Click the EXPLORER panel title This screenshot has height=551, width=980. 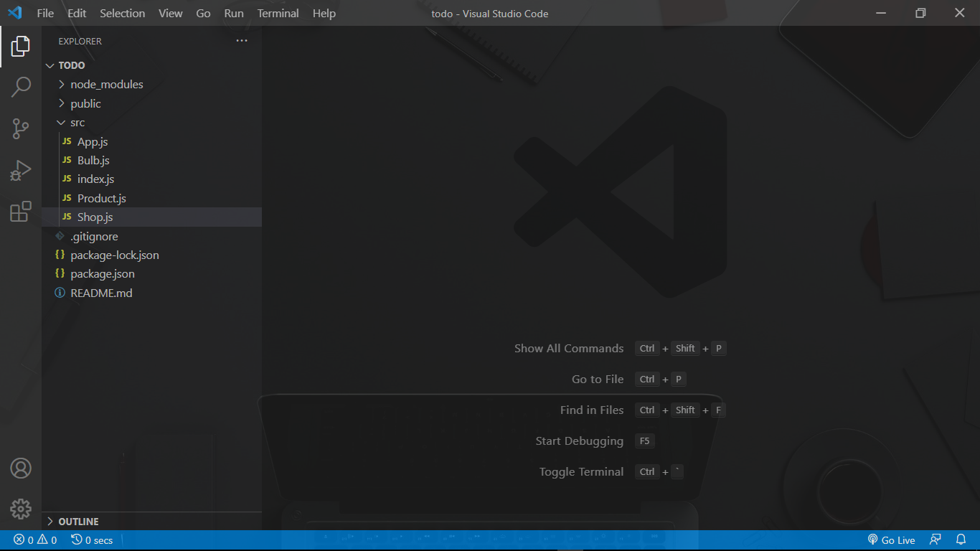(80, 42)
